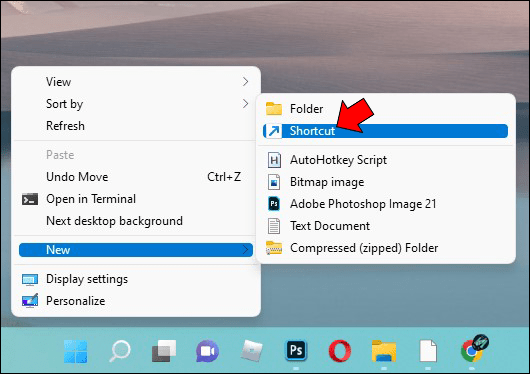Click the Display settings monitor icon
This screenshot has width=530, height=374.
tap(30, 279)
